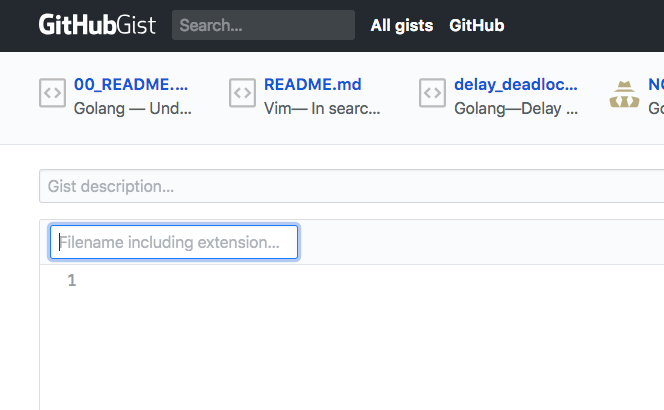This screenshot has width=664, height=410.
Task: Click the "Golang—Delay ..." description text
Action: tap(515, 107)
